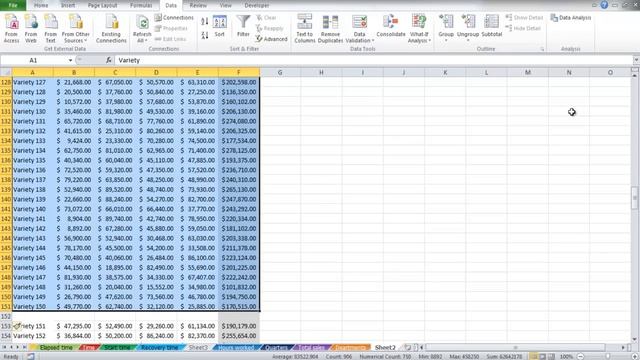
Task: Import data using From Access
Action: (x=11, y=29)
